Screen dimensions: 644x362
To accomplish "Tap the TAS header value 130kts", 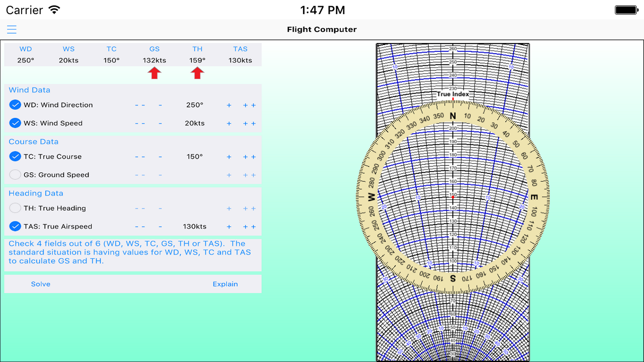I will point(240,60).
